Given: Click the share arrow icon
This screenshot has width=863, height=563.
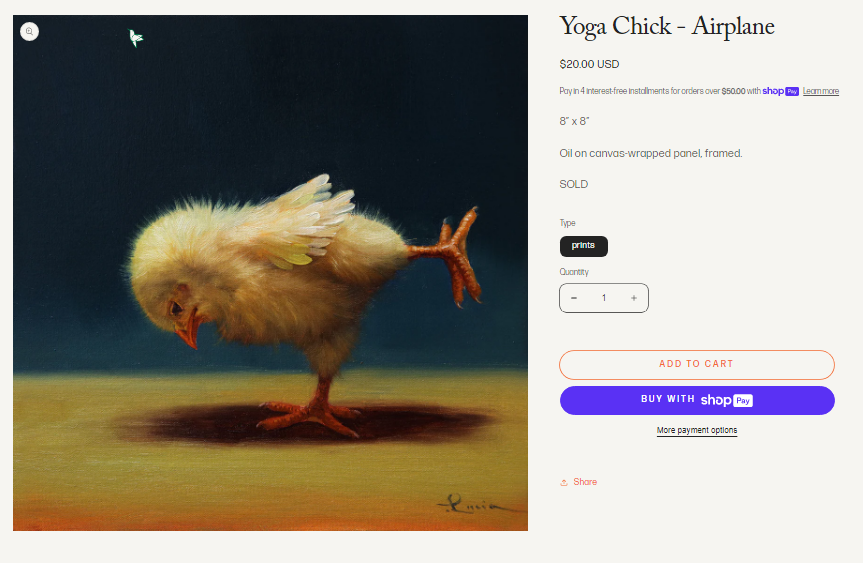Looking at the screenshot, I should pyautogui.click(x=564, y=483).
